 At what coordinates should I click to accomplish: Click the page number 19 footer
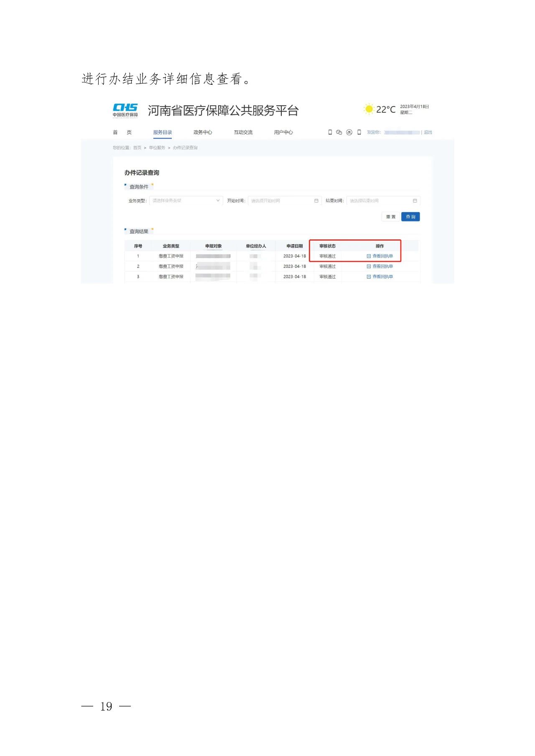[x=106, y=706]
